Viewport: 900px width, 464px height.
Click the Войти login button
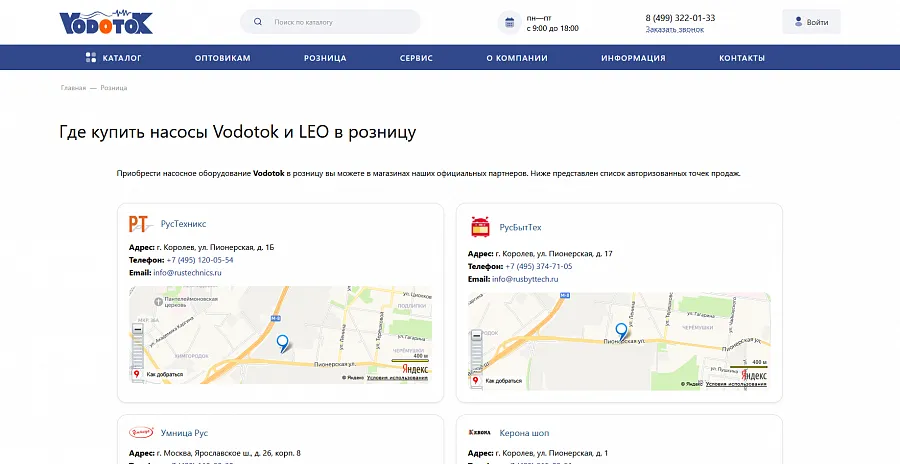tap(811, 22)
